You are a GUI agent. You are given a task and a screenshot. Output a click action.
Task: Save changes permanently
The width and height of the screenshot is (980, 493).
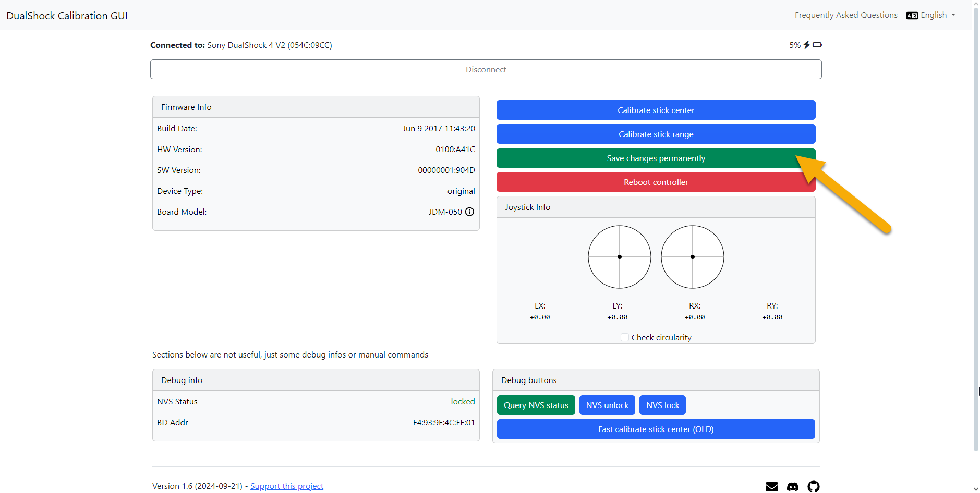(x=656, y=158)
